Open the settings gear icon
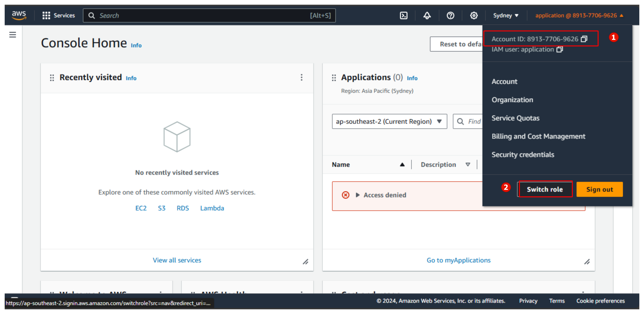644x314 pixels. click(474, 15)
